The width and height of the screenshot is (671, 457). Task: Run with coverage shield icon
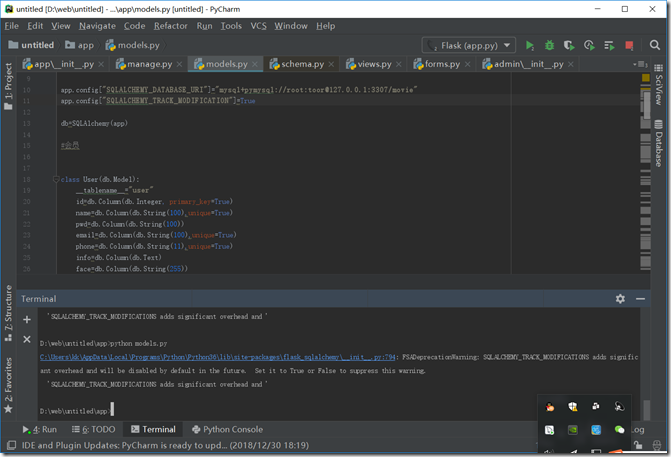pyautogui.click(x=569, y=45)
